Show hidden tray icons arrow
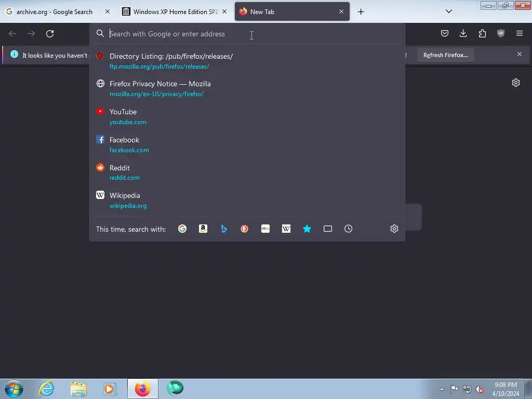Viewport: 532px width, 399px height. 442,390
